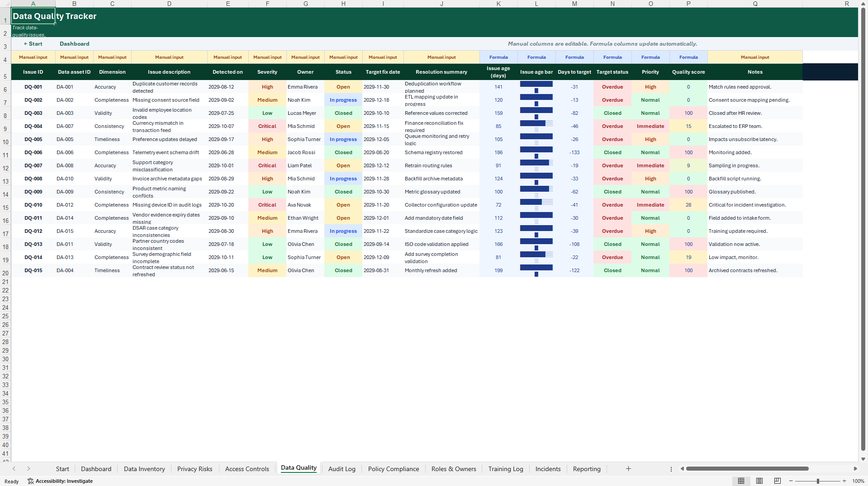Open the Privacy Risks sheet tab
The image size is (868, 486).
[x=194, y=469]
